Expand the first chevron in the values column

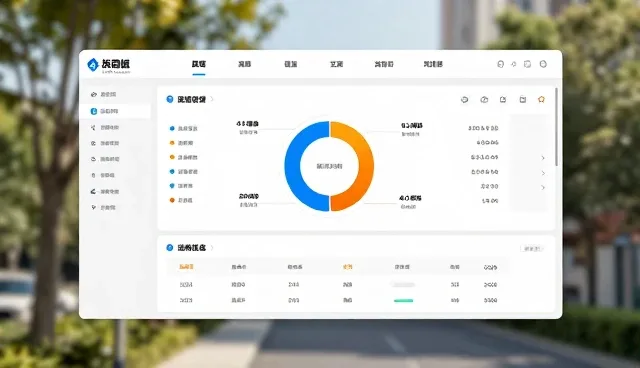click(543, 158)
